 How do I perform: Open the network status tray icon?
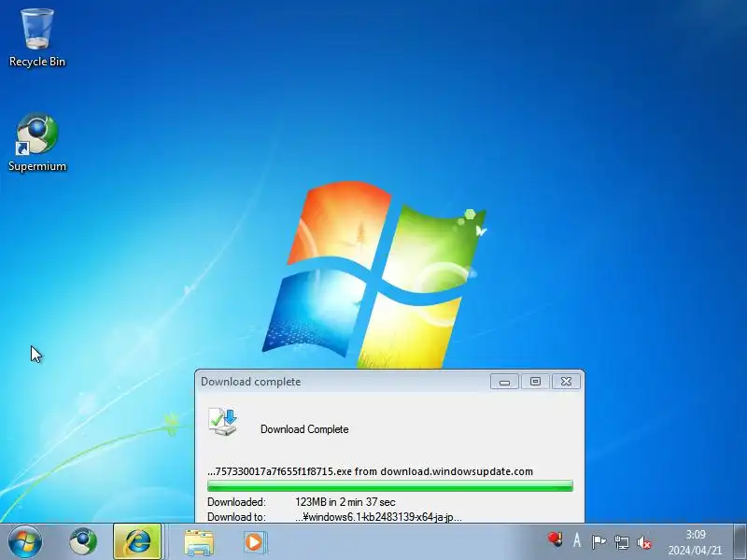pos(621,542)
